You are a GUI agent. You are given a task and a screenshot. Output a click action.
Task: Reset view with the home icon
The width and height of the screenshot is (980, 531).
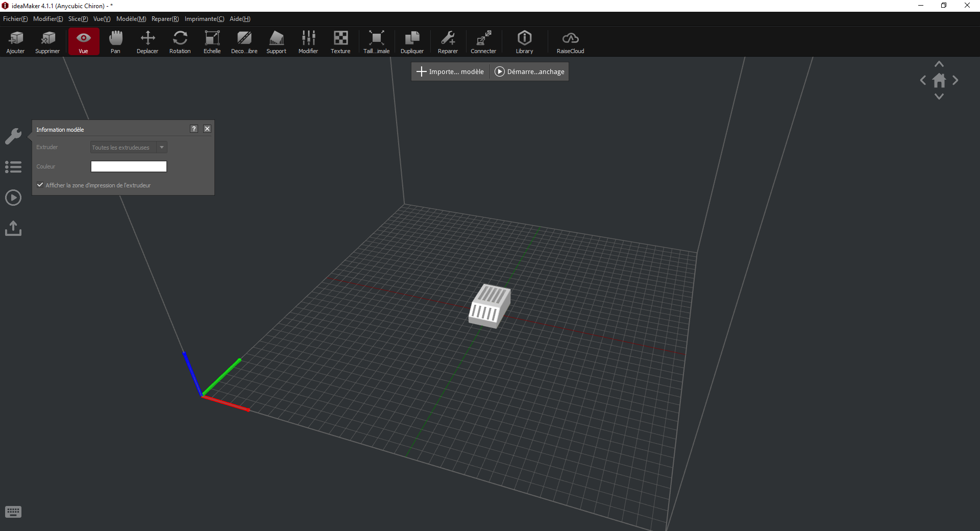click(x=939, y=80)
